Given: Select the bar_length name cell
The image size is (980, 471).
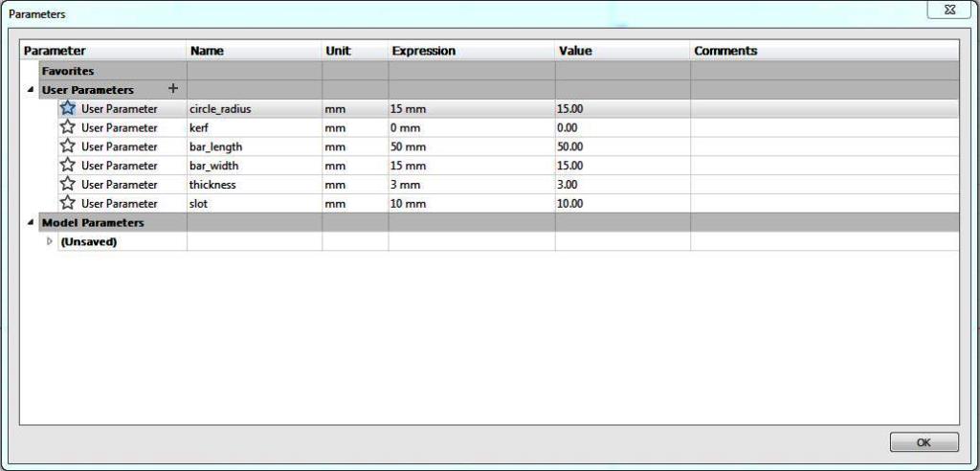Looking at the screenshot, I should tap(255, 146).
